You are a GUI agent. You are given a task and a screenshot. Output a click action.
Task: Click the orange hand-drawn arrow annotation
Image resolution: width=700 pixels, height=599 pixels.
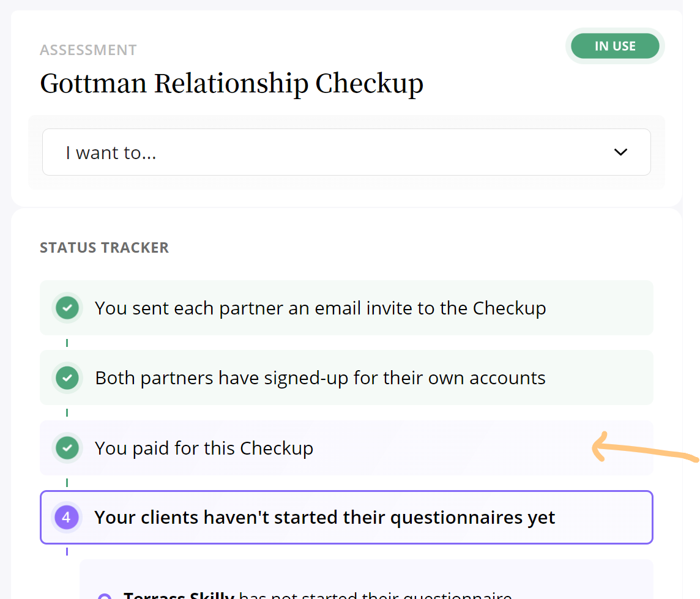[645, 448]
